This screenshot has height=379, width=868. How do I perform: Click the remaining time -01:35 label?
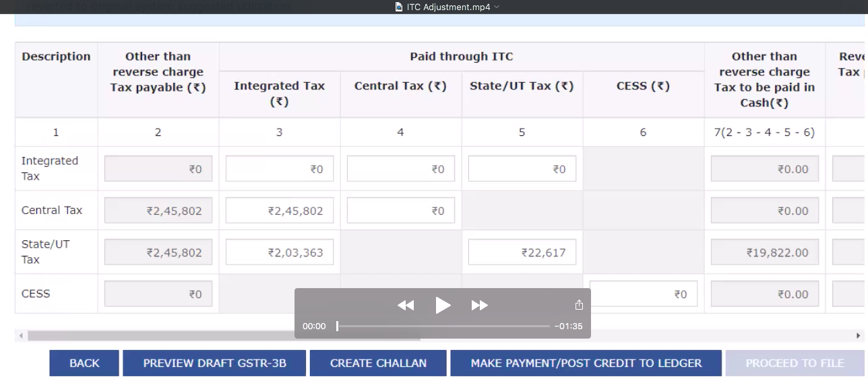tap(569, 326)
